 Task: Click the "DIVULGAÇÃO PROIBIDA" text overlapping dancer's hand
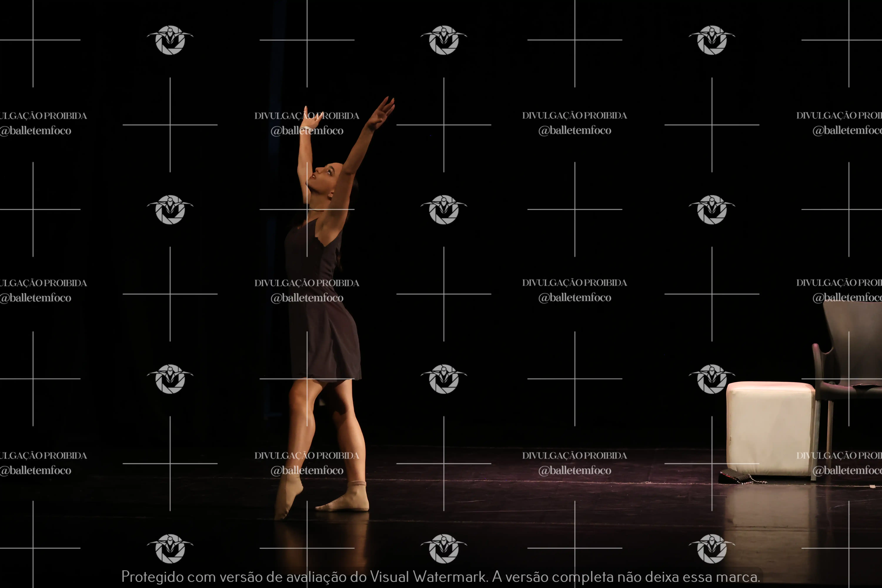(x=307, y=116)
